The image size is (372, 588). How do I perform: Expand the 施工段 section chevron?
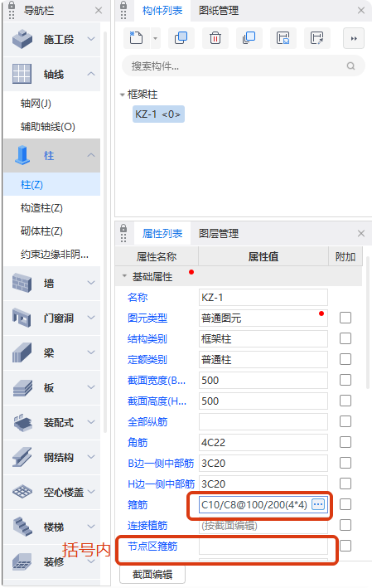(x=91, y=39)
